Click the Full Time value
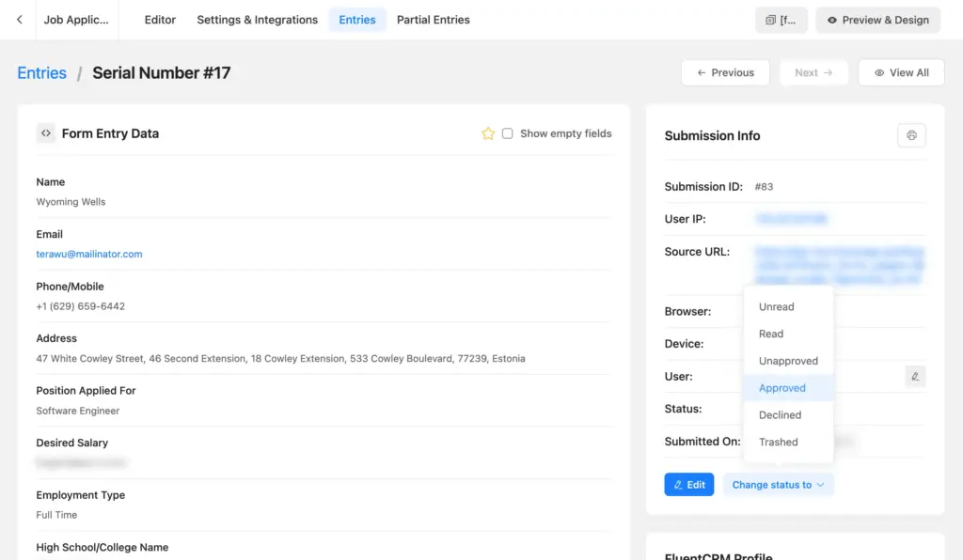This screenshot has height=560, width=963. click(56, 515)
